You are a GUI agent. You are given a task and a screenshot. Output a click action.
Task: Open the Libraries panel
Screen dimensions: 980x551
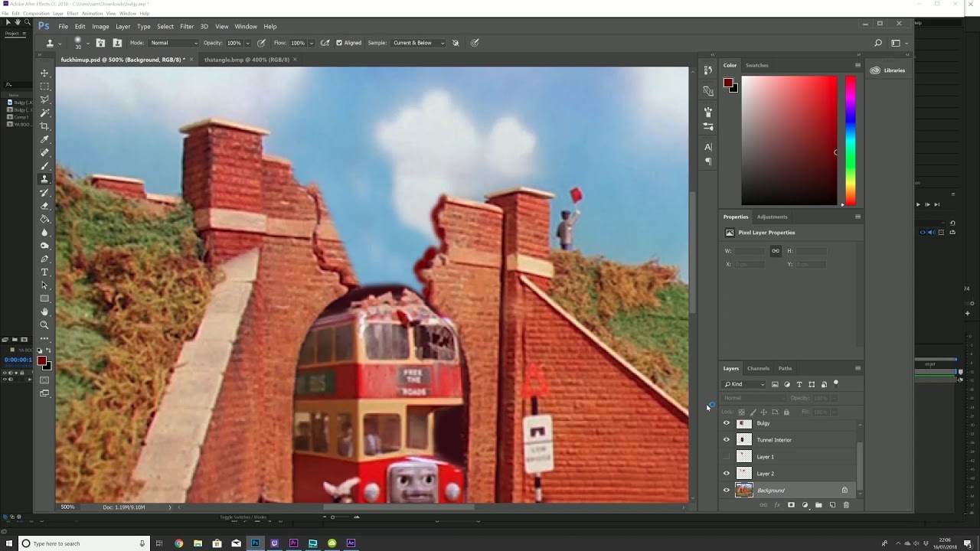coord(888,70)
